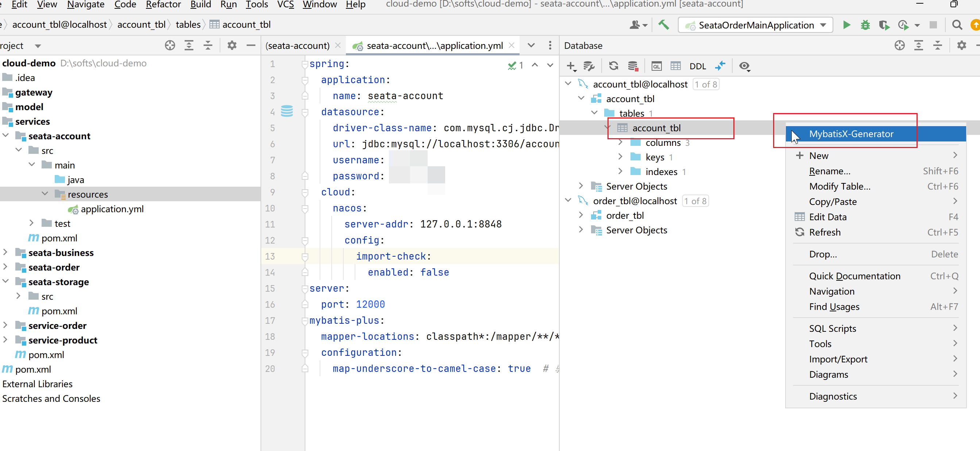Open the SQL Scripts submenu

876,328
